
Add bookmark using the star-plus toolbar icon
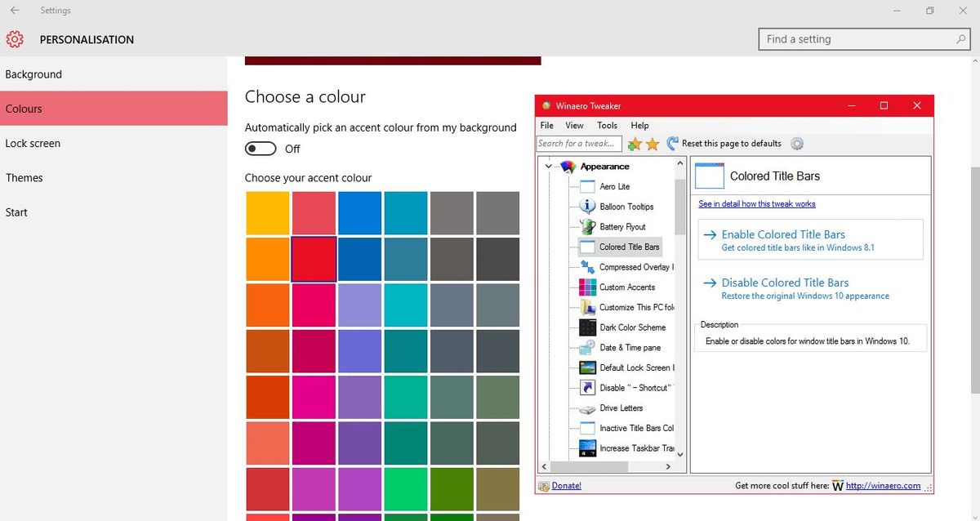pyautogui.click(x=635, y=144)
